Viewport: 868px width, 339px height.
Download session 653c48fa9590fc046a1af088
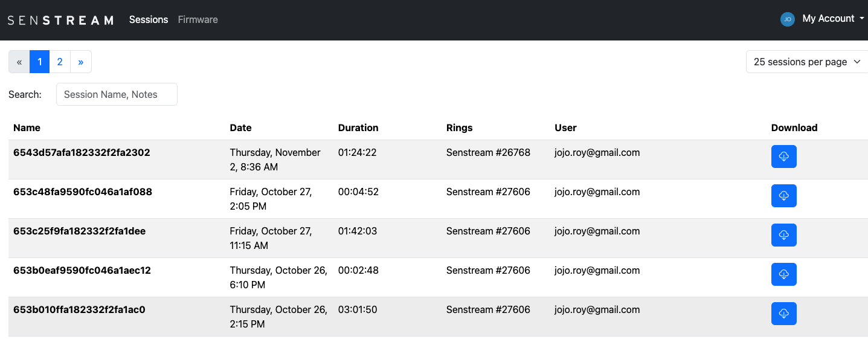(x=783, y=196)
